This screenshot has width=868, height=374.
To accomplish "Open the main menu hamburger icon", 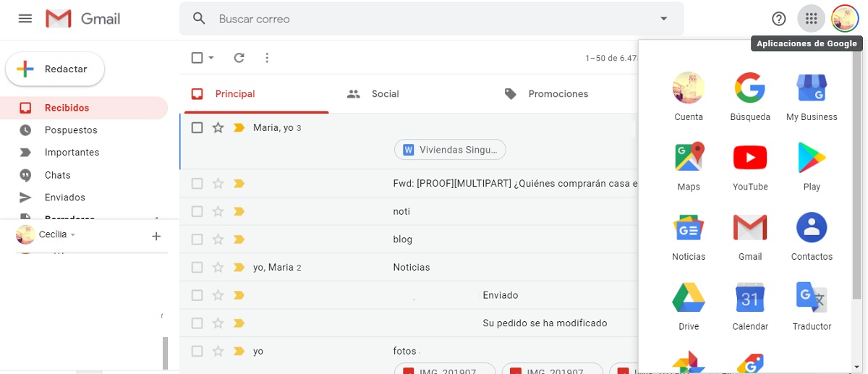I will point(25,19).
